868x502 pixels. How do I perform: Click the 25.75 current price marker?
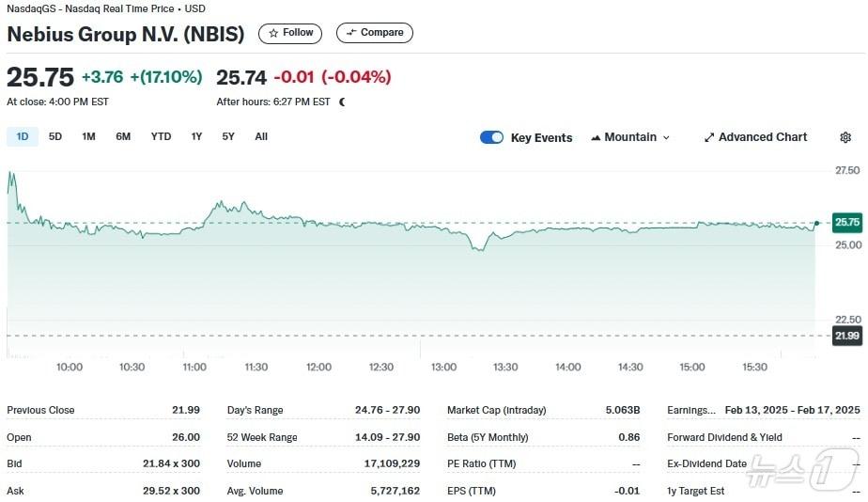(846, 223)
